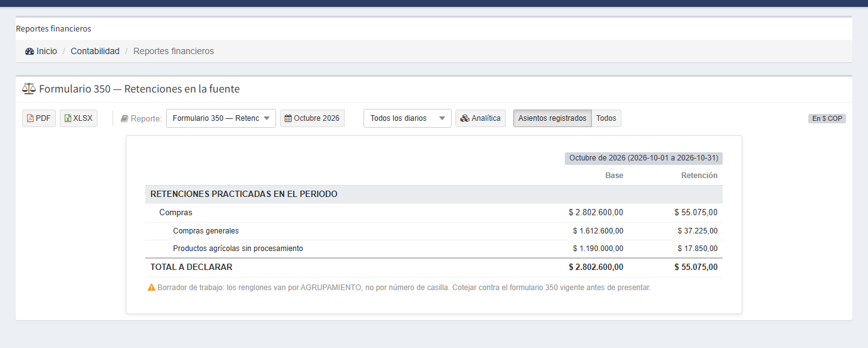Click the Formulario 350 report title
This screenshot has height=348, width=868.
point(139,89)
